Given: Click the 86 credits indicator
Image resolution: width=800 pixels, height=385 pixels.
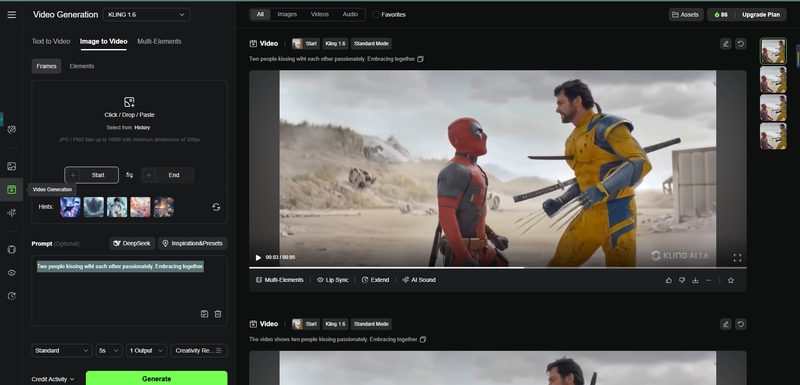Looking at the screenshot, I should click(x=720, y=15).
